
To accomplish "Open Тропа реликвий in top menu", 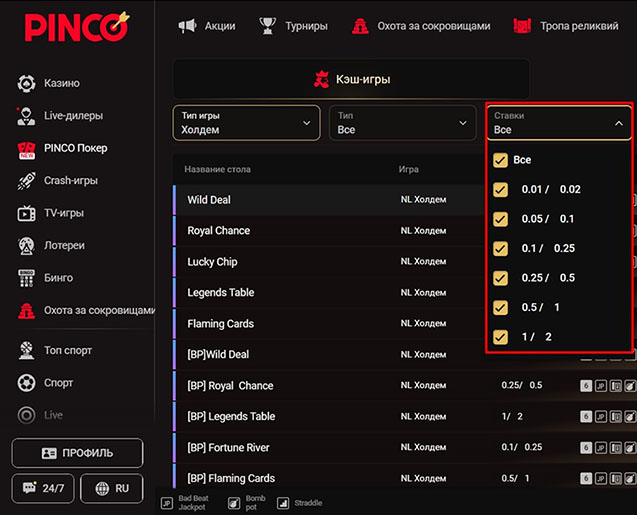I will (579, 26).
